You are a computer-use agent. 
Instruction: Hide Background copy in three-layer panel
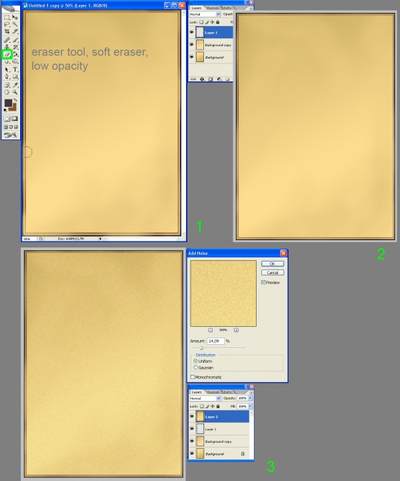tap(192, 45)
